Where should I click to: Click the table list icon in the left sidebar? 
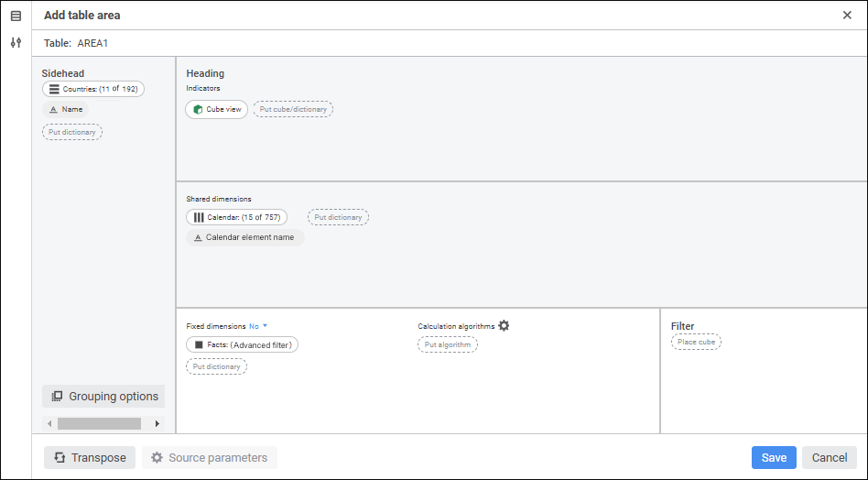[16, 16]
